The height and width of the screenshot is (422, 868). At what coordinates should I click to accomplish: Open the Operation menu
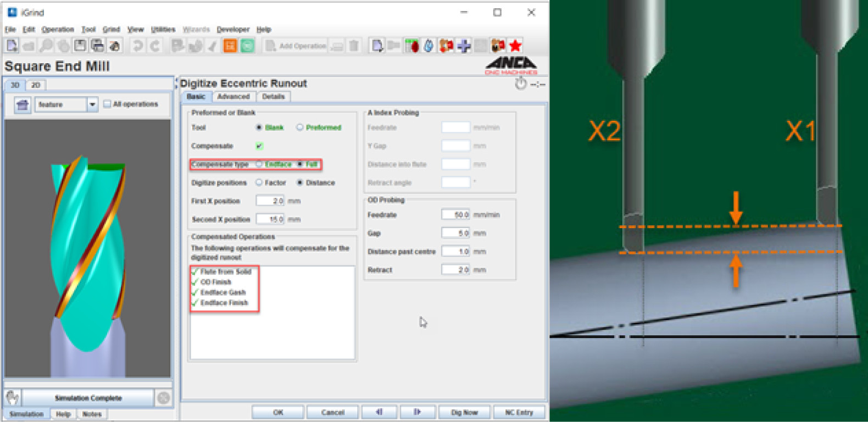click(x=58, y=30)
